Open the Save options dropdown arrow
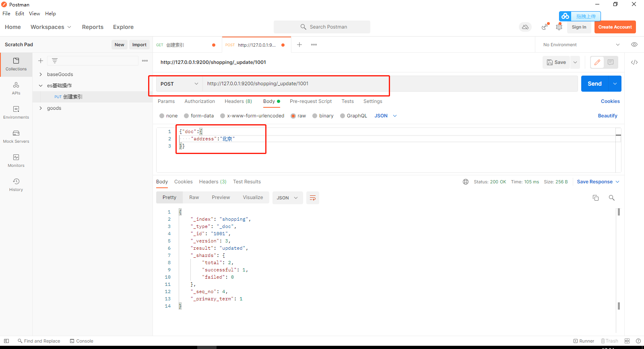The height and width of the screenshot is (349, 644). pos(575,62)
